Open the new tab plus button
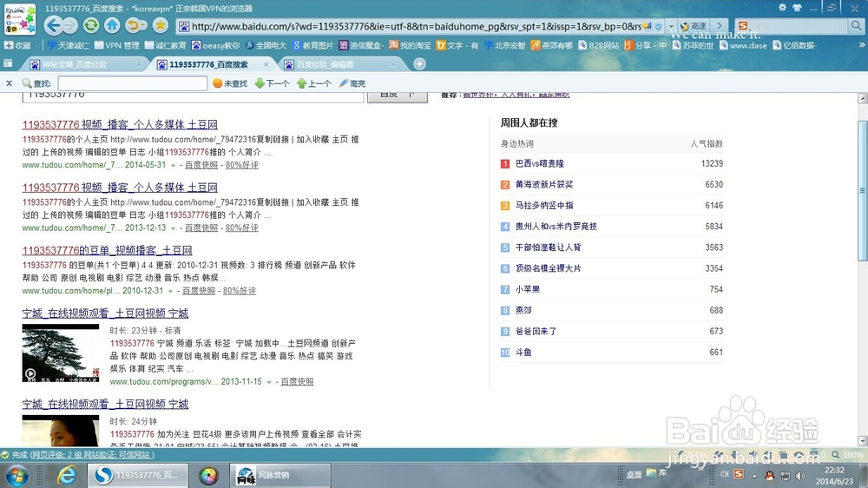This screenshot has width=868, height=488. pyautogui.click(x=419, y=64)
